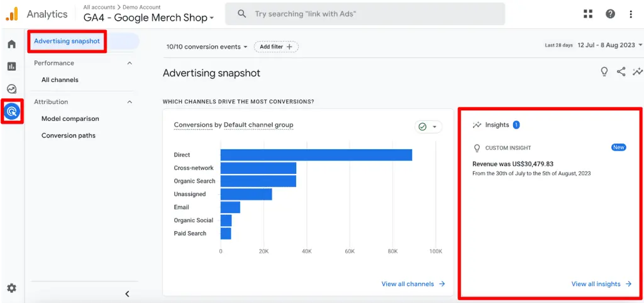Open the Conversion paths report
644x303 pixels.
pos(69,135)
